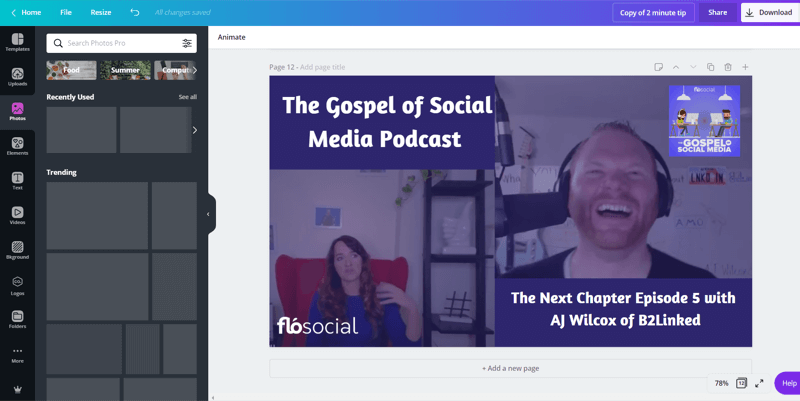Image resolution: width=800 pixels, height=401 pixels.
Task: Select the Photos sidebar tab
Action: coord(17,112)
